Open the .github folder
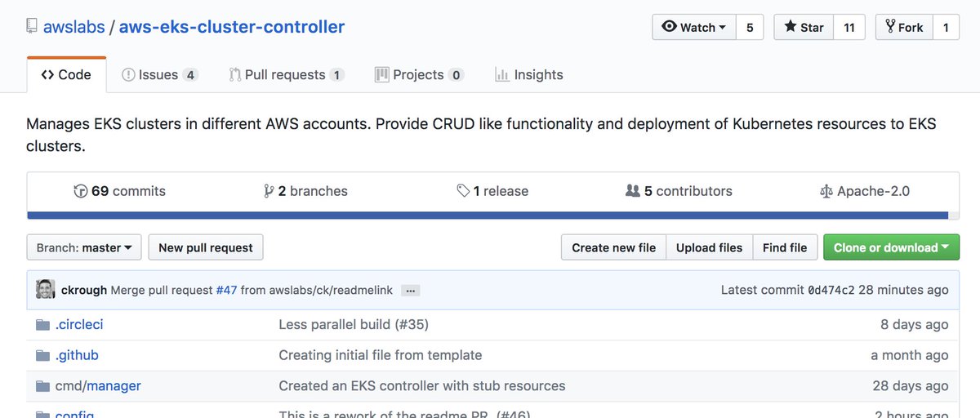 click(77, 355)
